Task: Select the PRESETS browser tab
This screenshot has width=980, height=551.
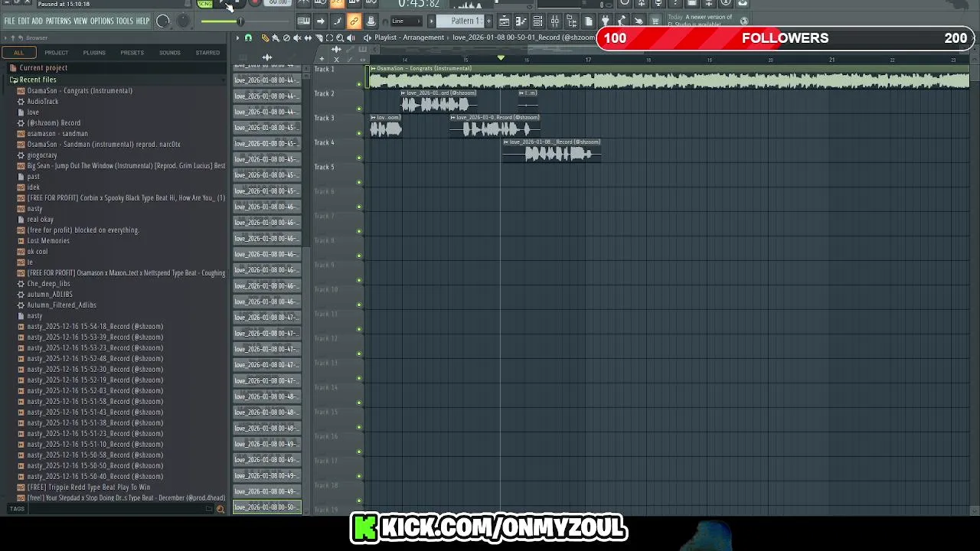Action: [x=132, y=53]
